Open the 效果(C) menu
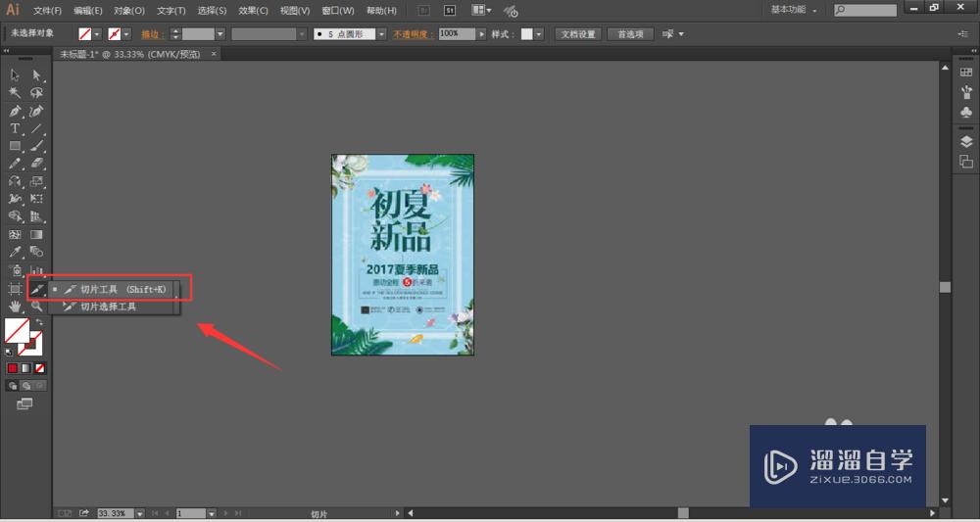This screenshot has width=980, height=522. (253, 11)
